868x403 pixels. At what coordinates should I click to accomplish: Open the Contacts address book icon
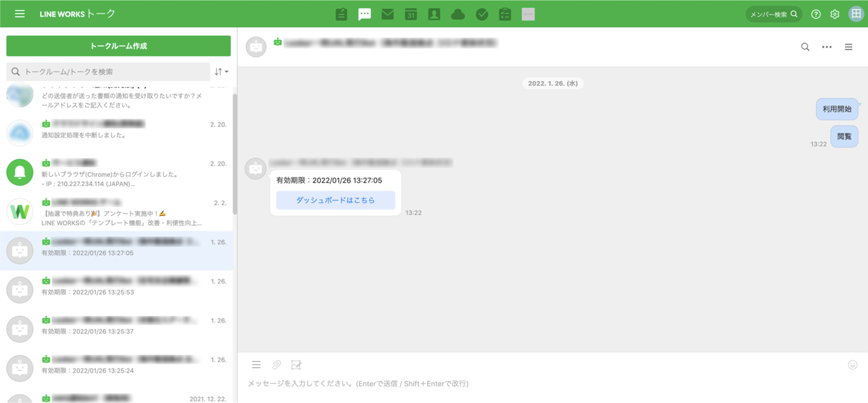(434, 14)
